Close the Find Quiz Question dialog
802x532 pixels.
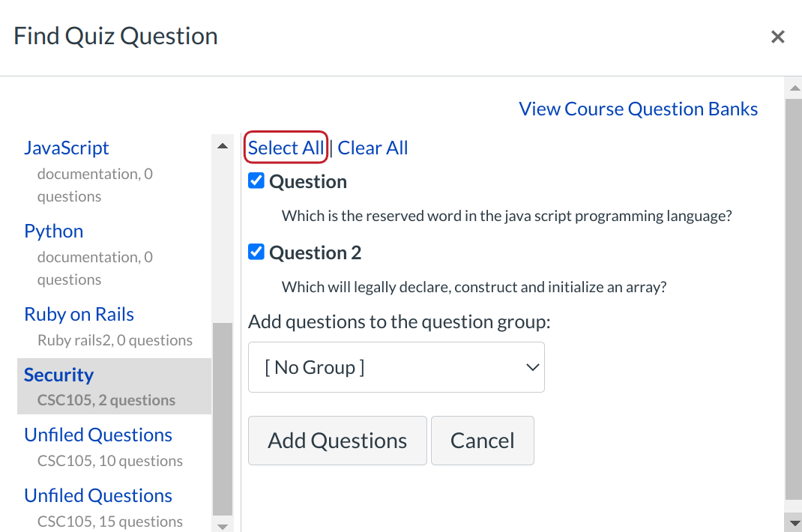(x=777, y=37)
